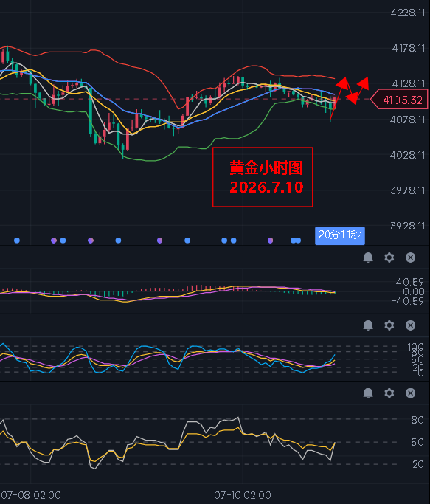Open alert bell for RSI indicator panel
The width and height of the screenshot is (430, 504).
[368, 393]
